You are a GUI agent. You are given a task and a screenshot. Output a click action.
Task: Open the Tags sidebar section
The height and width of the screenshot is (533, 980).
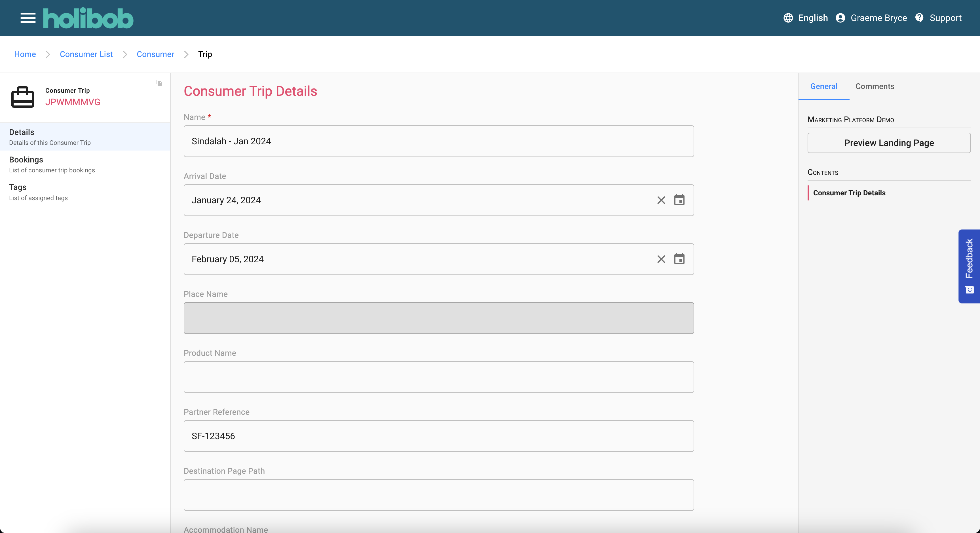pyautogui.click(x=85, y=192)
